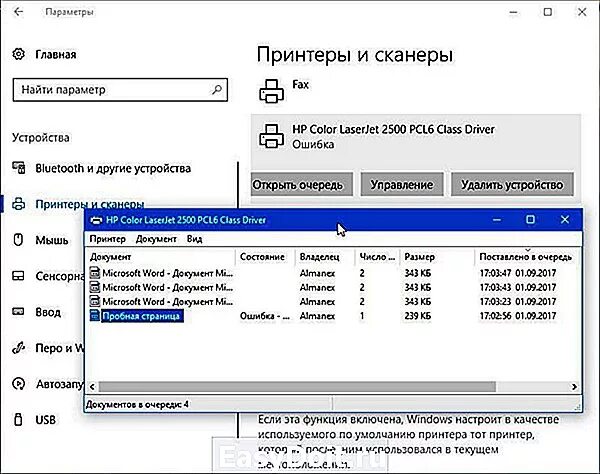This screenshot has width=600, height=474.
Task: Open Главная home gear icon
Action: click(18, 54)
